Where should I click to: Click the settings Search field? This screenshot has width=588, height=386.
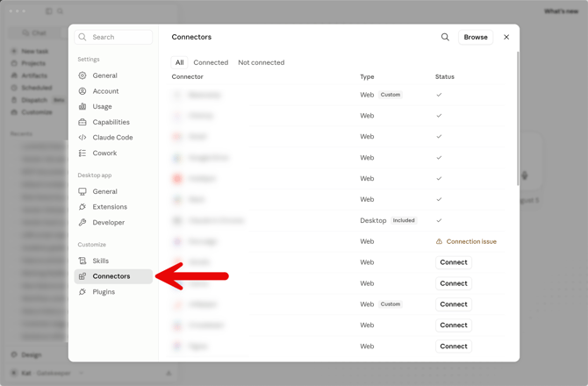113,37
